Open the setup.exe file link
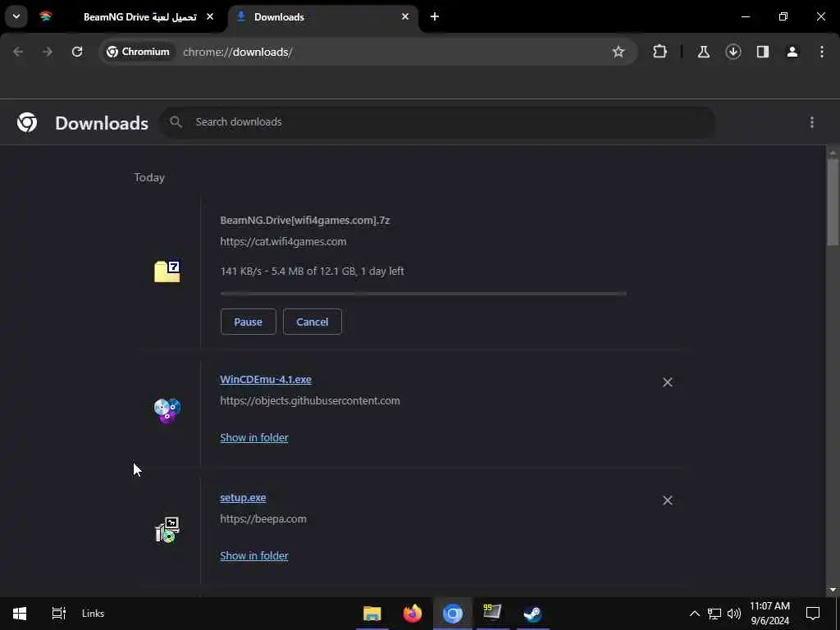The image size is (840, 630). click(243, 498)
